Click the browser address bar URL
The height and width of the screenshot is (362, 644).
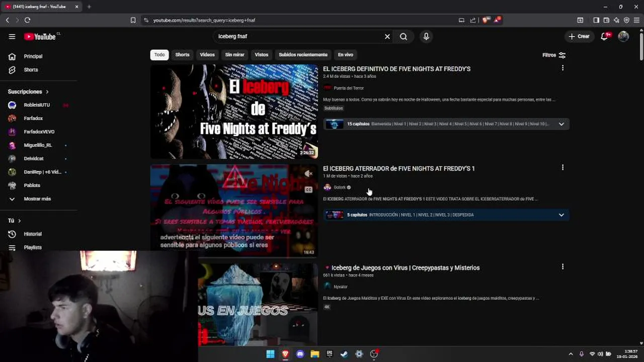coord(204,20)
